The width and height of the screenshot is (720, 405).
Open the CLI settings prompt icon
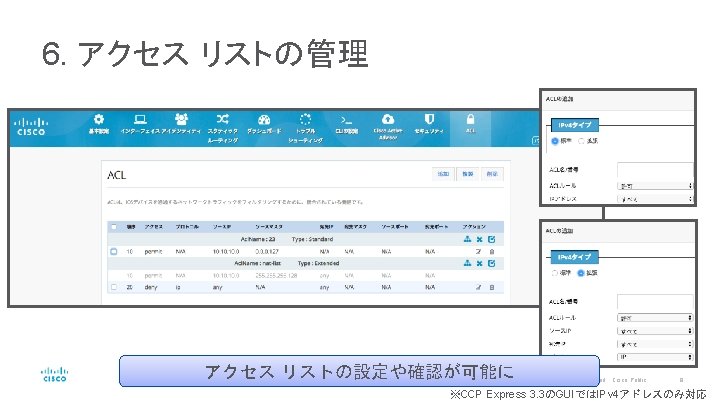tap(346, 120)
